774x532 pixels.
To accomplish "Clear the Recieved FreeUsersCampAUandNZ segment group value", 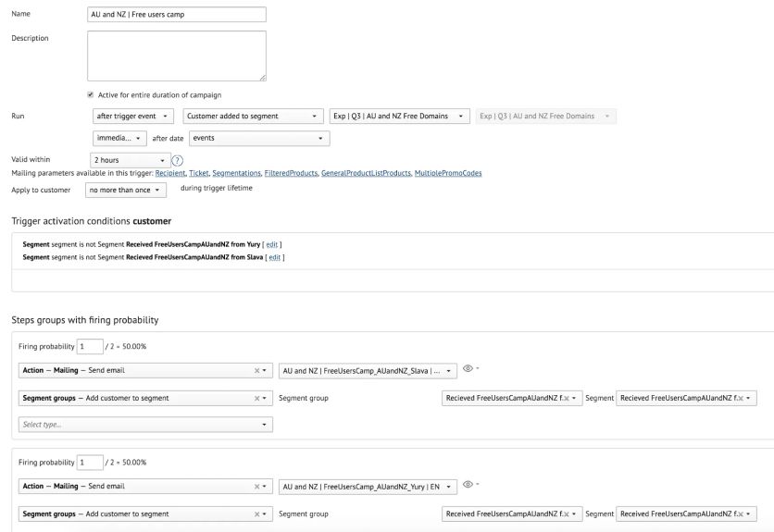I will coord(567,398).
